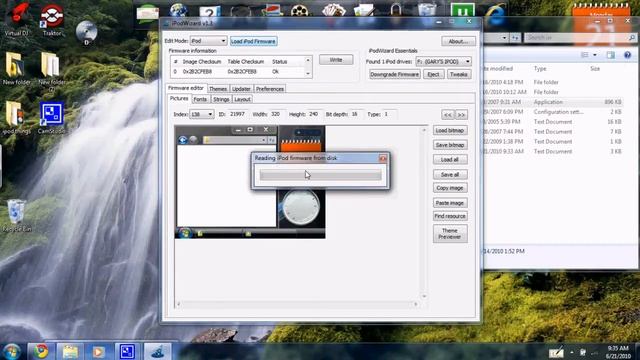640x360 pixels.
Task: Click preview pane icon in Explorer window
Action: 611,55
